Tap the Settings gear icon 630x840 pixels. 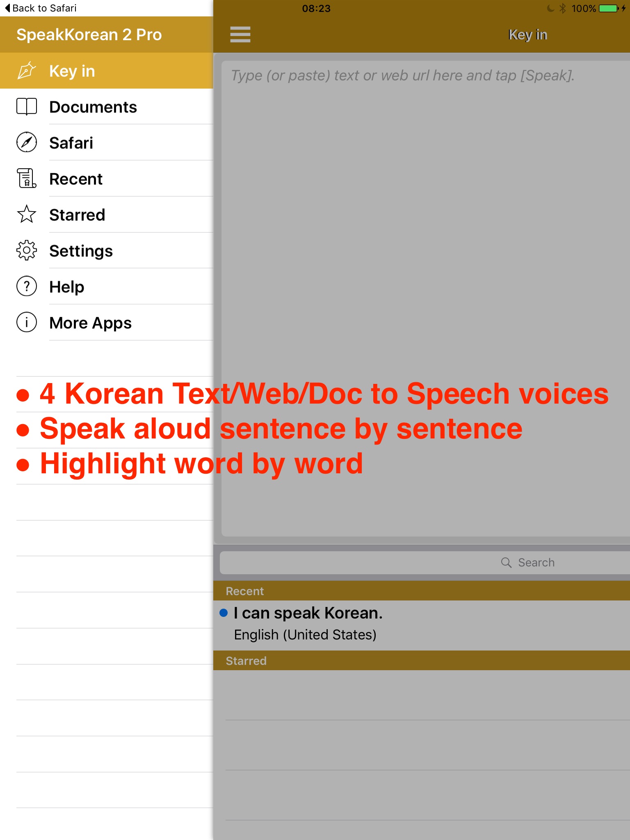tap(27, 250)
